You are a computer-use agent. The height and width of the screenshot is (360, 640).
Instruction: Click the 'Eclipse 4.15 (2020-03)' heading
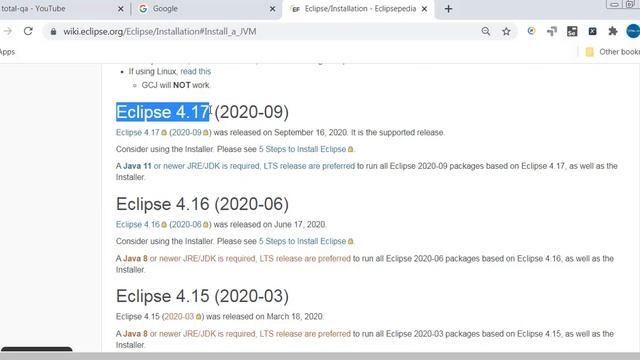coord(202,296)
